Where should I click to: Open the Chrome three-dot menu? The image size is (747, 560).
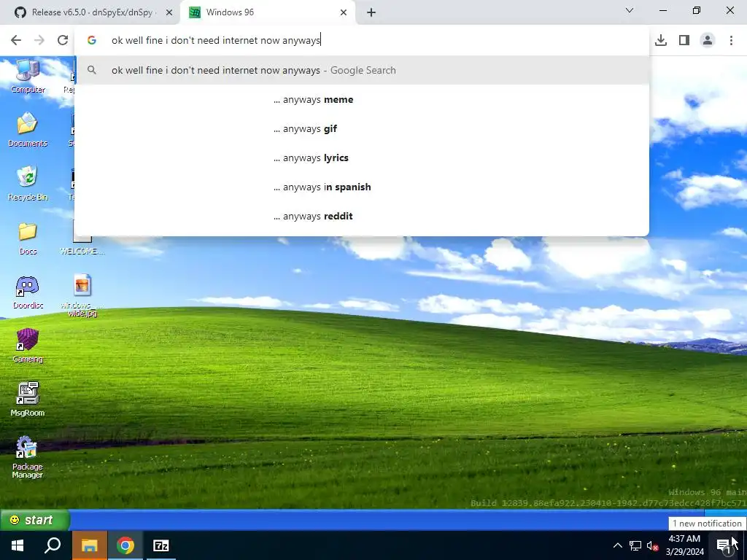(731, 40)
